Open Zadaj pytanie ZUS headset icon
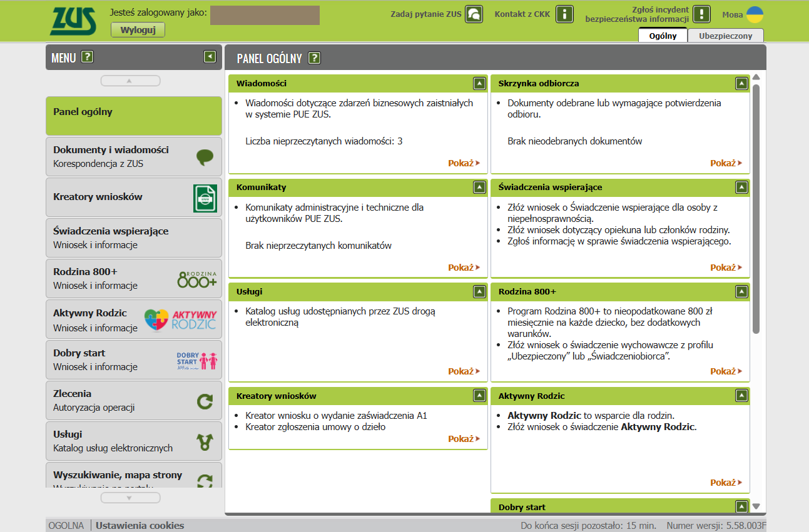The height and width of the screenshot is (532, 809). [474, 14]
